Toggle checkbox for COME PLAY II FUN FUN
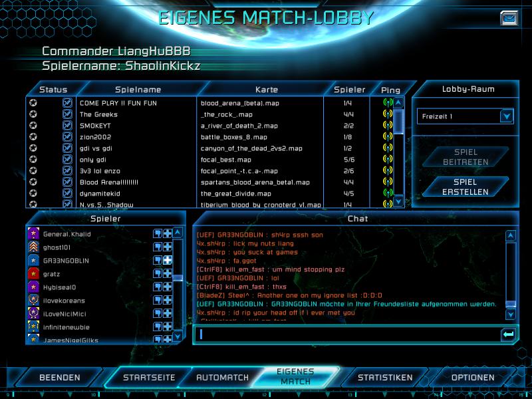This screenshot has height=399, width=532. pyautogui.click(x=67, y=103)
